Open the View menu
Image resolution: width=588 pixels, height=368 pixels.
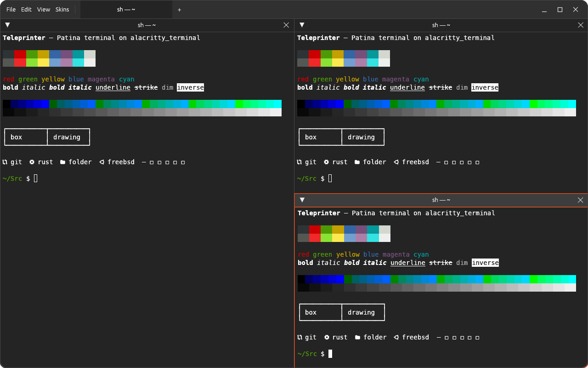point(44,10)
